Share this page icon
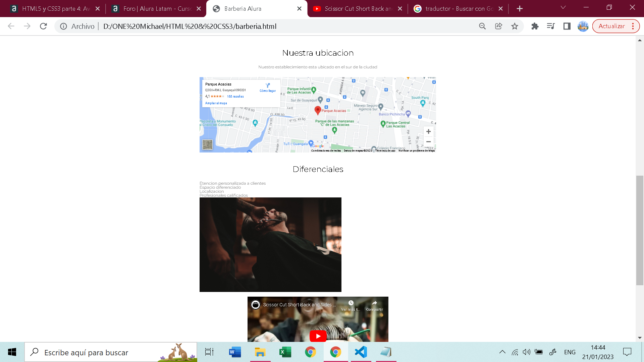This screenshot has height=362, width=644. tap(498, 26)
